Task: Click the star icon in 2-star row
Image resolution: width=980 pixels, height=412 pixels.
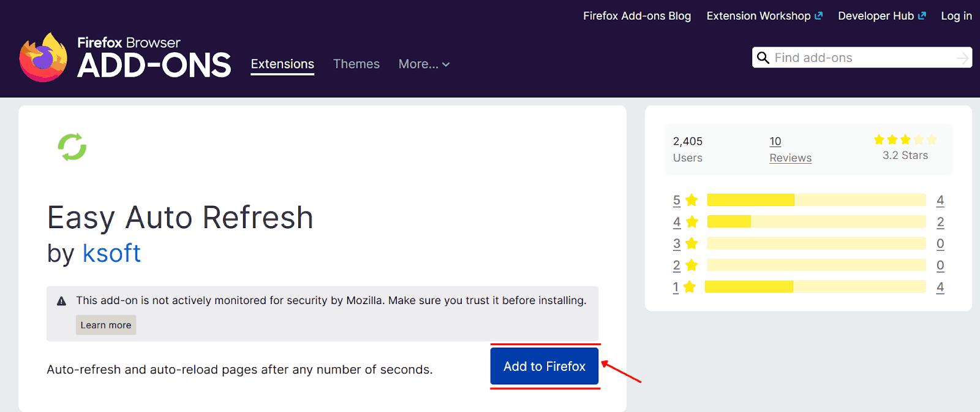Action: pyautogui.click(x=692, y=265)
